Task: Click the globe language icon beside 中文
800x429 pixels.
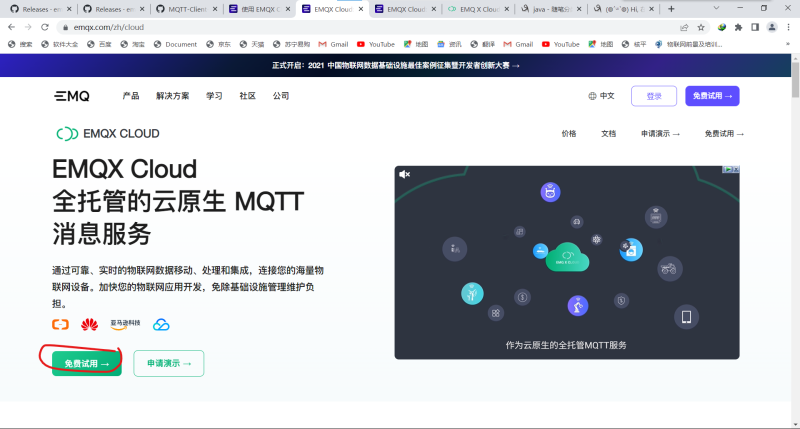Action: coord(592,96)
